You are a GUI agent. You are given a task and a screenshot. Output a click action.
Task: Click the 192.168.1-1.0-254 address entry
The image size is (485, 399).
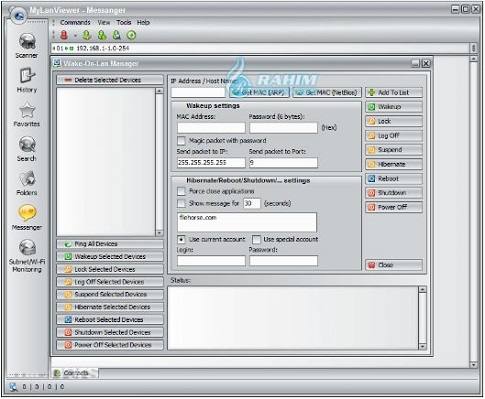coord(103,48)
